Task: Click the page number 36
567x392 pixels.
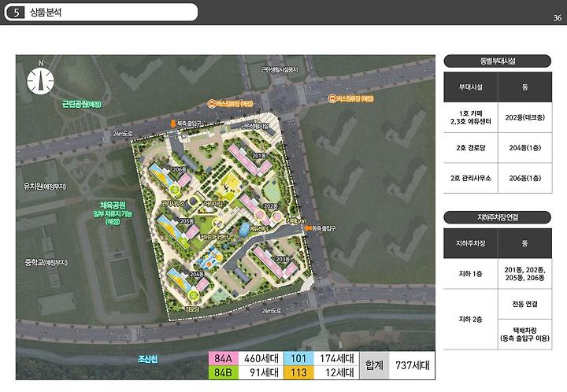Action: pyautogui.click(x=558, y=17)
